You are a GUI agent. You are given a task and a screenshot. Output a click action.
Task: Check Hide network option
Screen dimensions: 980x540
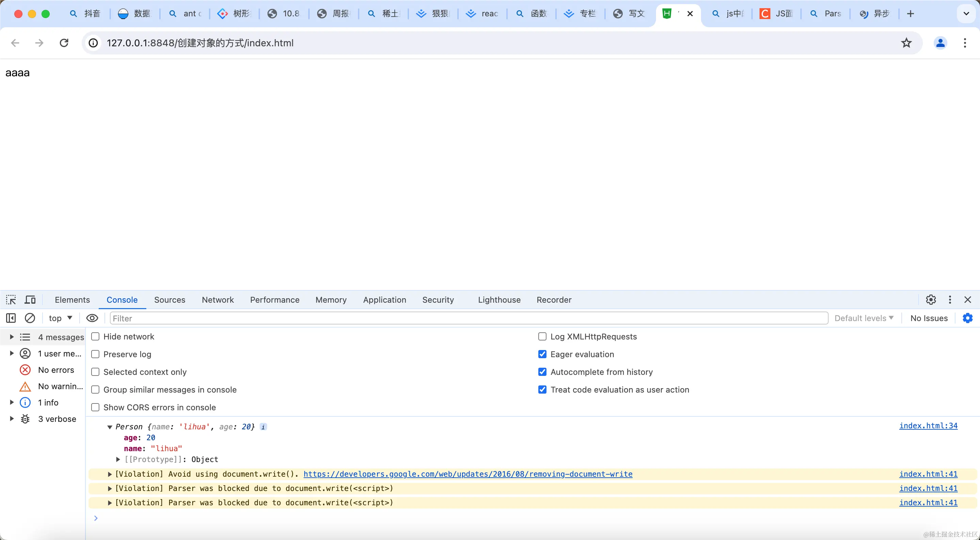tap(96, 337)
